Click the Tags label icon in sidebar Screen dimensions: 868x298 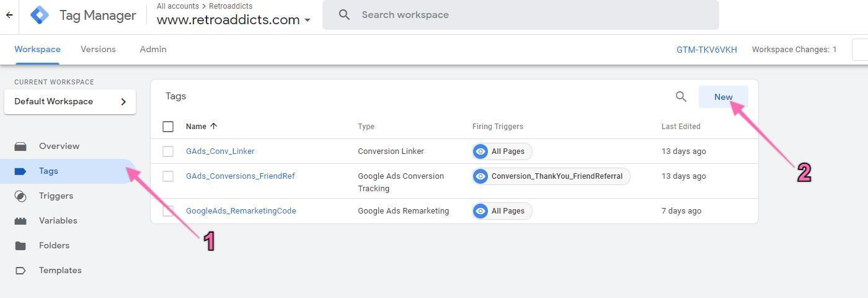[20, 171]
